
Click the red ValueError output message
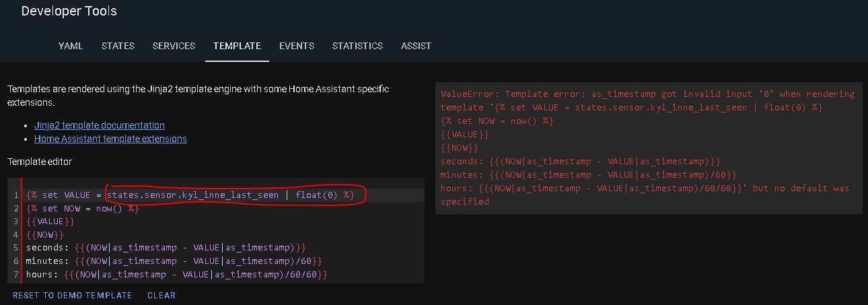(647, 147)
